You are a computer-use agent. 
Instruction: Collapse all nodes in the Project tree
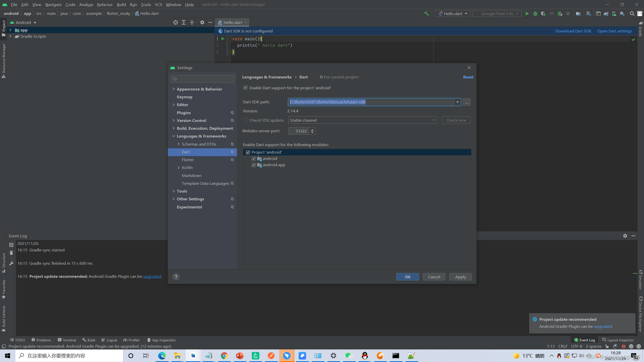[x=192, y=22]
